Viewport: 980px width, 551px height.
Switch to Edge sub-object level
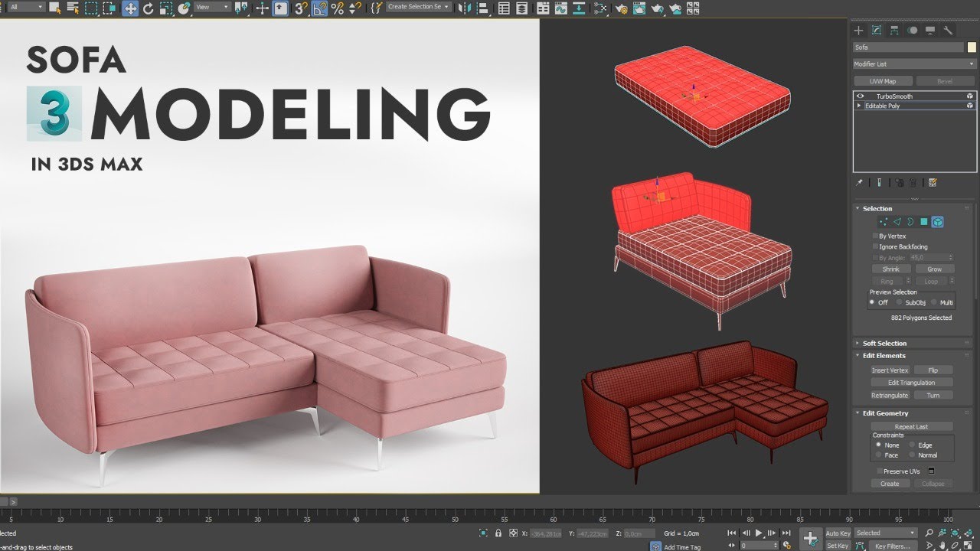897,222
